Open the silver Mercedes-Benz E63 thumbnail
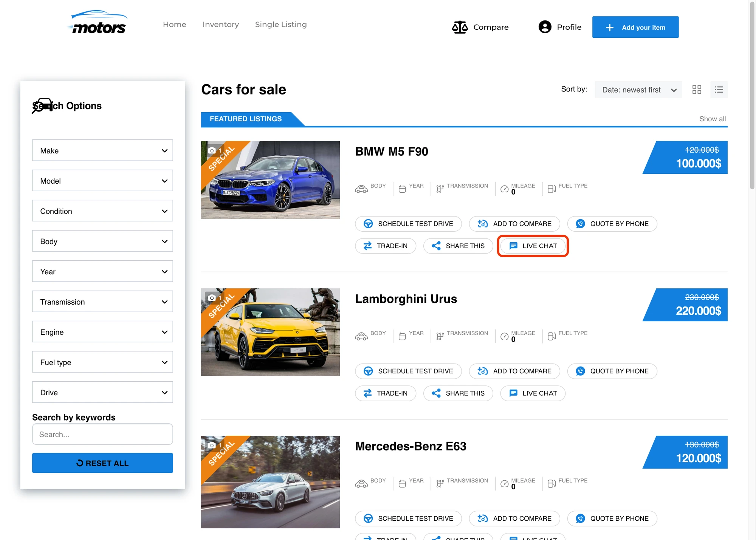This screenshot has height=540, width=756. pos(270,482)
